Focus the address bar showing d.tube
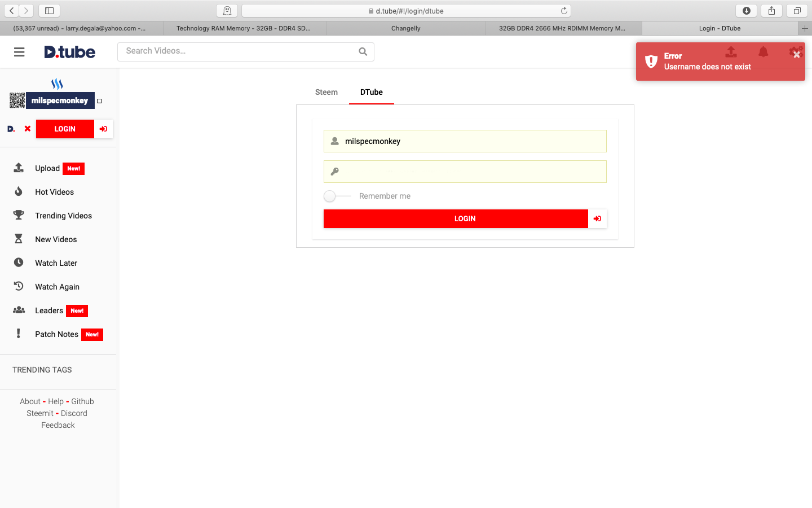 pos(406,11)
